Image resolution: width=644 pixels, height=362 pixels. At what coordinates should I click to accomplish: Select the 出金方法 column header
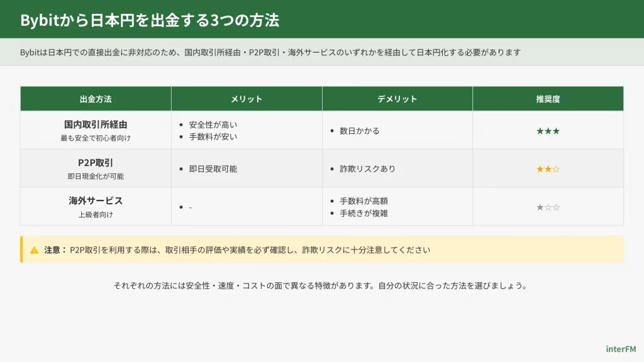[x=96, y=99]
